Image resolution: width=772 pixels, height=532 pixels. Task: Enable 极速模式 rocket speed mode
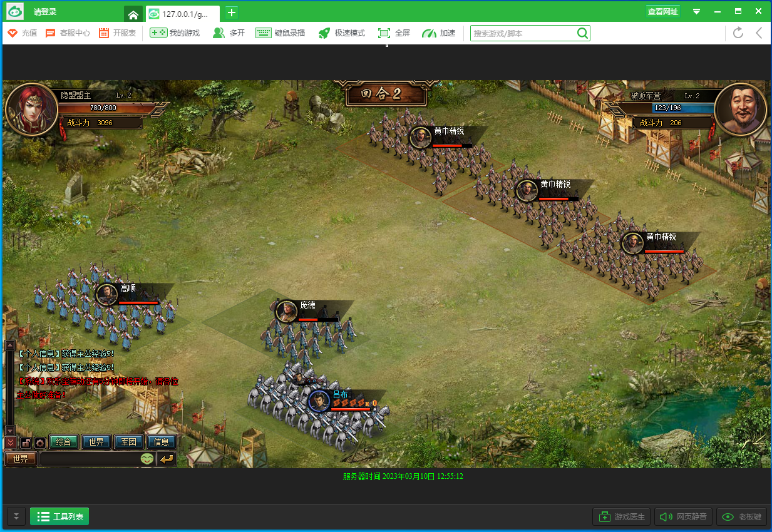341,33
